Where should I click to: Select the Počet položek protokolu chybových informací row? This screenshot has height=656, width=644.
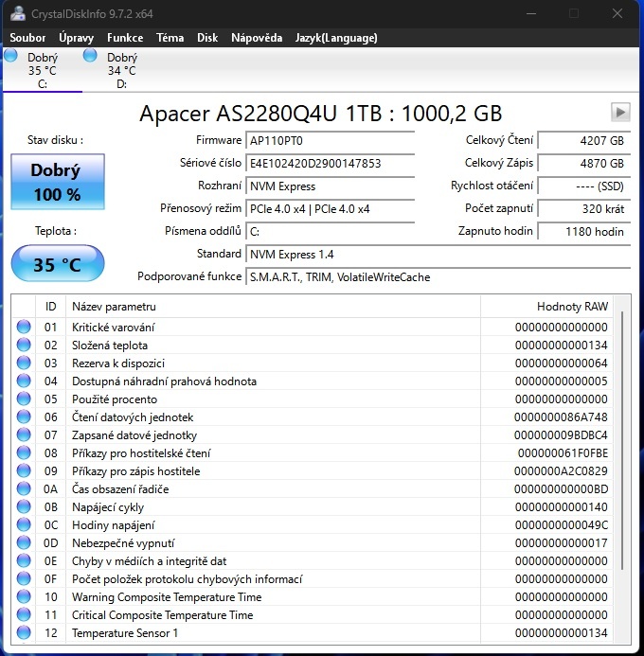coord(312,578)
